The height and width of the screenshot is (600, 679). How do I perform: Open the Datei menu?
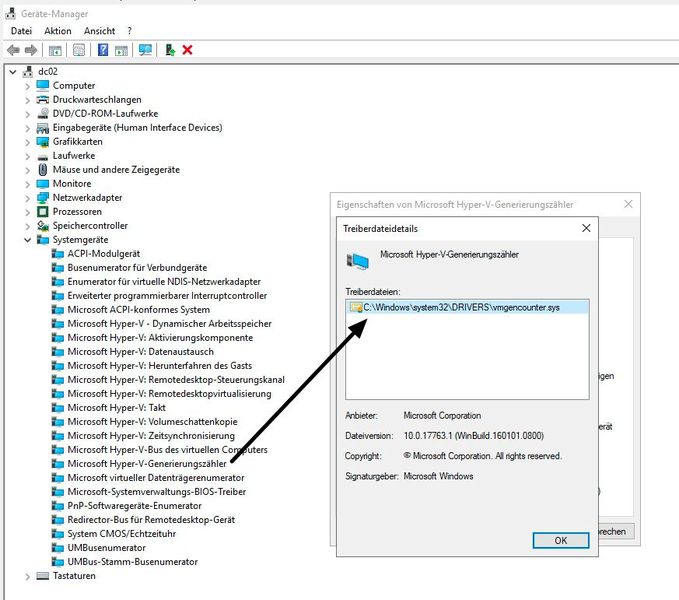tap(21, 31)
